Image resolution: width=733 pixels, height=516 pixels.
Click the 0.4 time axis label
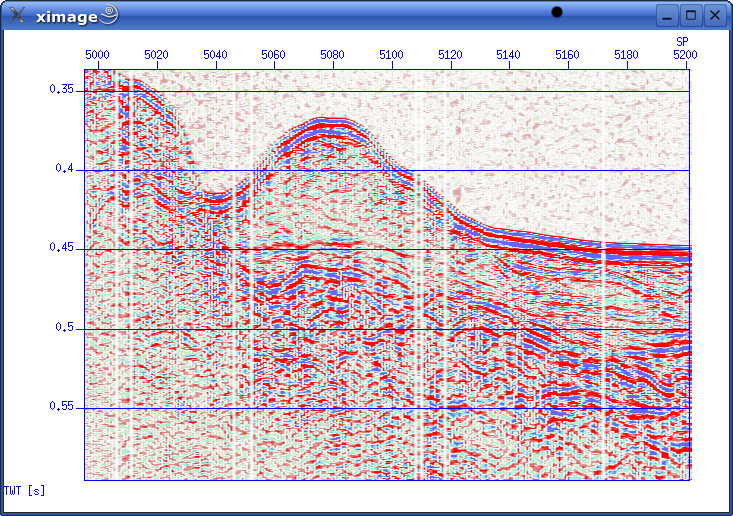coord(65,169)
